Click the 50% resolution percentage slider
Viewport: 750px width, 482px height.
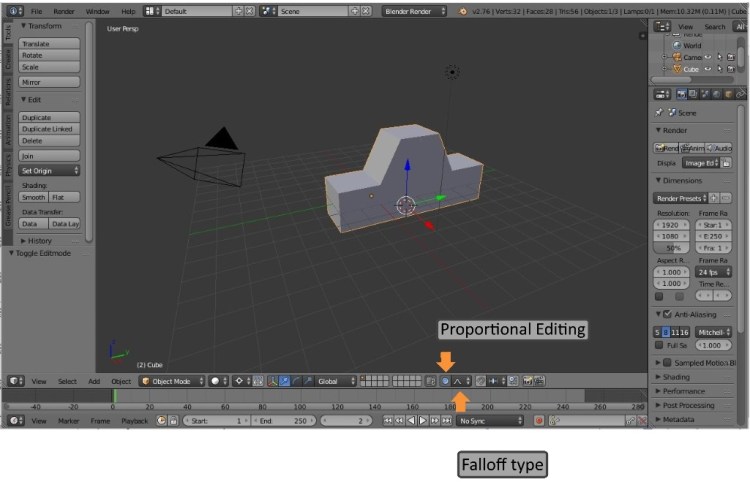point(672,247)
